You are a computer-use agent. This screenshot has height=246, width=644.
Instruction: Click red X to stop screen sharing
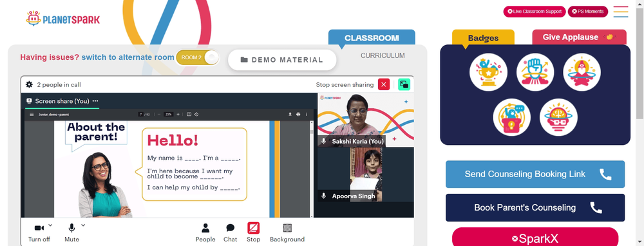[384, 84]
